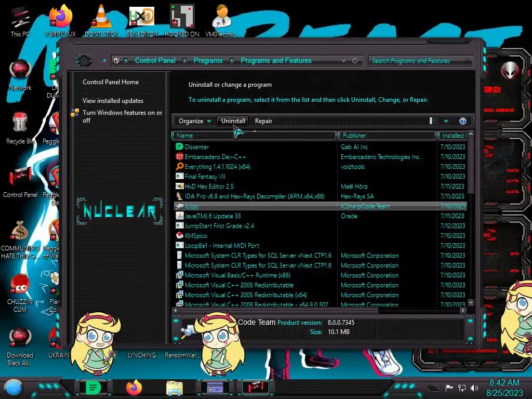The height and width of the screenshot is (399, 532).
Task: Open the Organize dropdown menu
Action: click(195, 121)
